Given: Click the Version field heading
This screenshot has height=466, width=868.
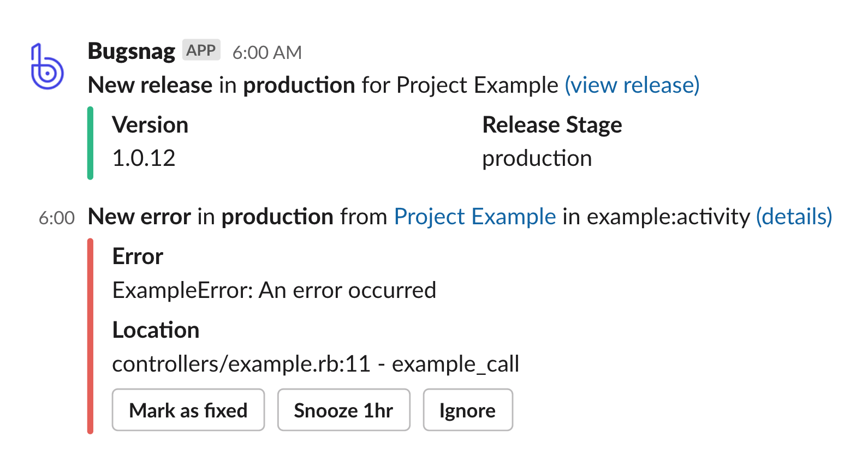Looking at the screenshot, I should point(150,125).
